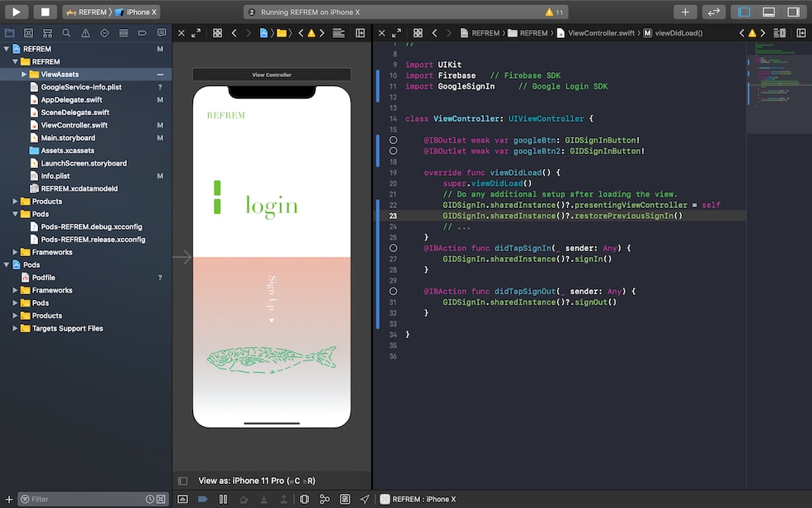Screen dimensions: 812x508
Task: Open Assets.xcassets catalog
Action: pos(67,150)
